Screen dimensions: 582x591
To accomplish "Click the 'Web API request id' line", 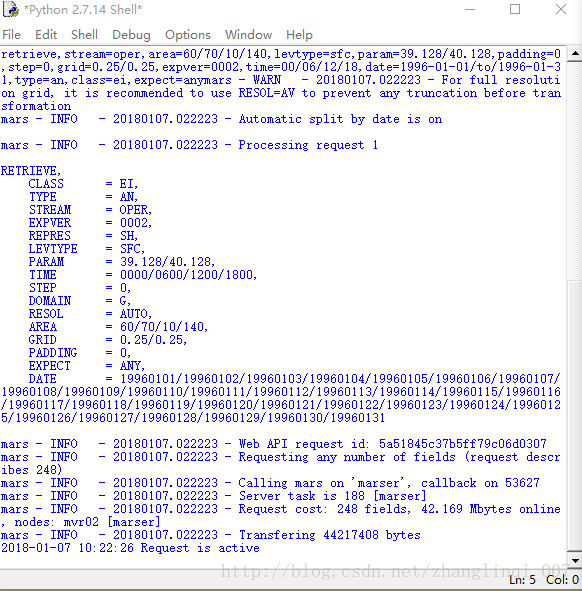I will tap(274, 444).
